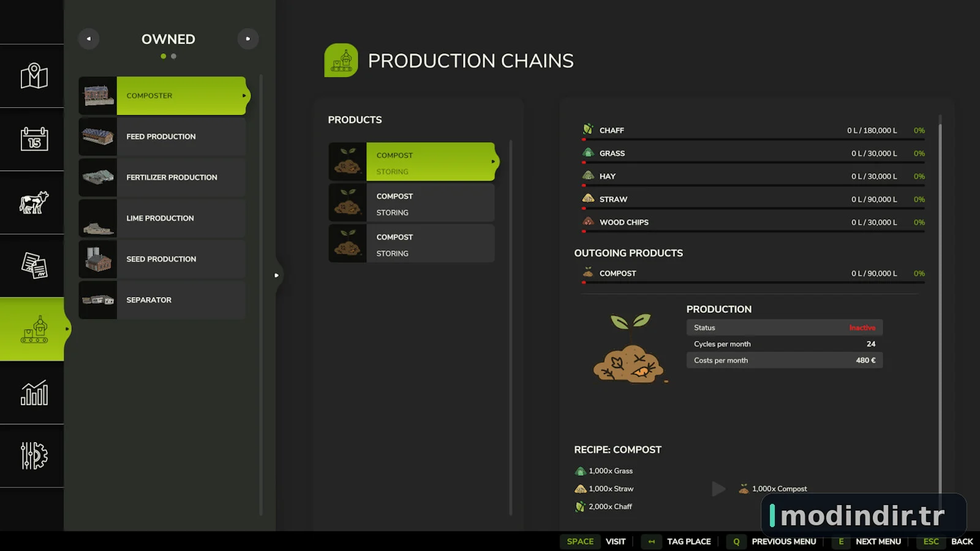Click the Cycles per month row
The height and width of the screenshot is (551, 980).
(784, 344)
